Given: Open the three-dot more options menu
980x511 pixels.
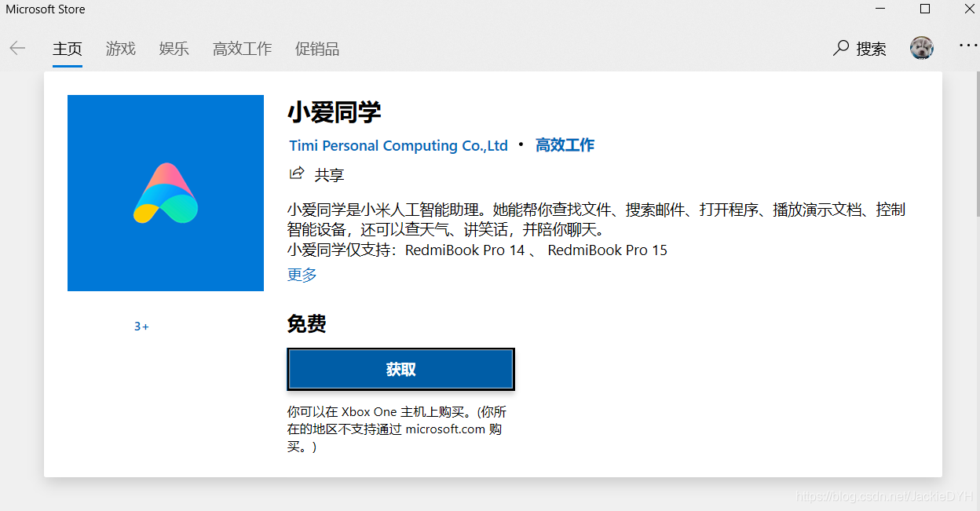Looking at the screenshot, I should 968,46.
